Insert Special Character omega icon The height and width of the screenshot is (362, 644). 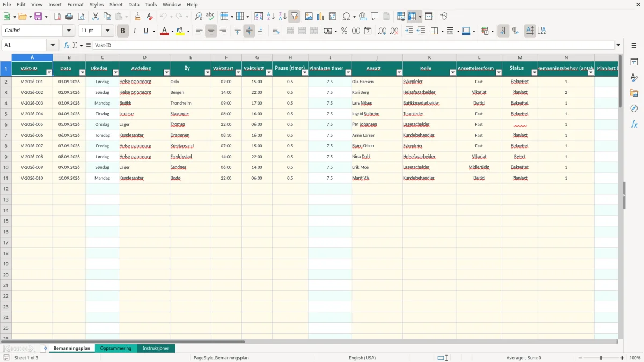(x=346, y=17)
